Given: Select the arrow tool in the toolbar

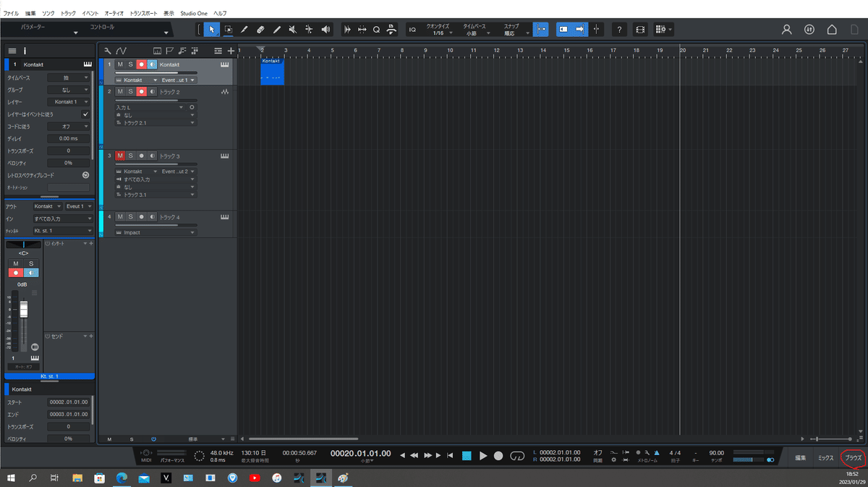Looking at the screenshot, I should 212,29.
